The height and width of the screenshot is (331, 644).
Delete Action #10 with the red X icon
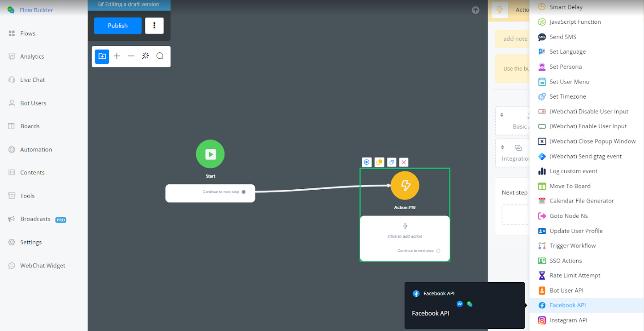[x=403, y=162]
